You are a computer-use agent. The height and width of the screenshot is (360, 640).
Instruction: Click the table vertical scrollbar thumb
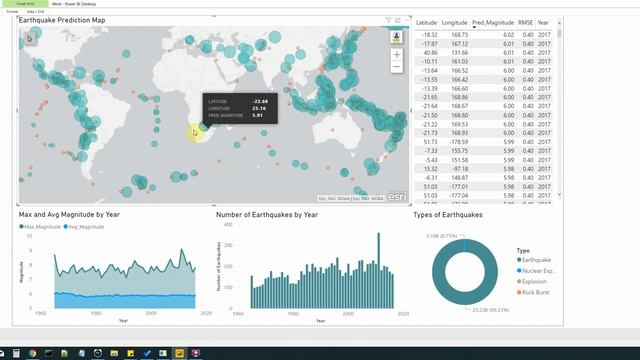coord(559,33)
